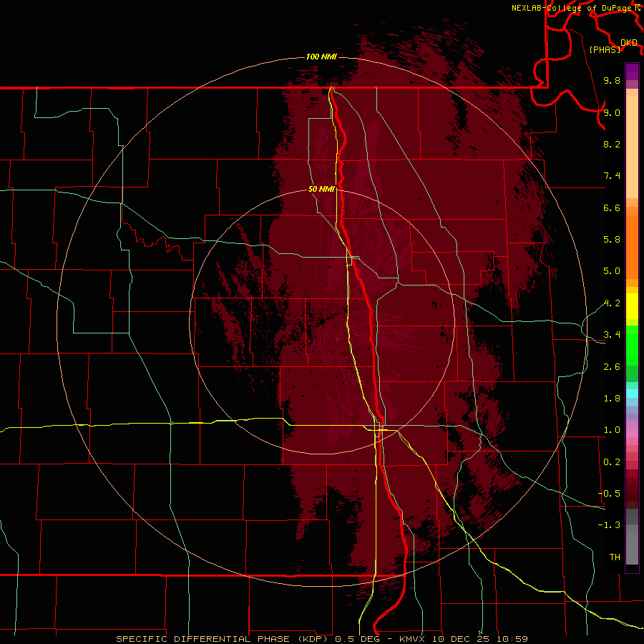Click the arrow icon after NEXLAB-College of DuPage
Image resolution: width=644 pixels, height=644 pixels.
[x=637, y=8]
